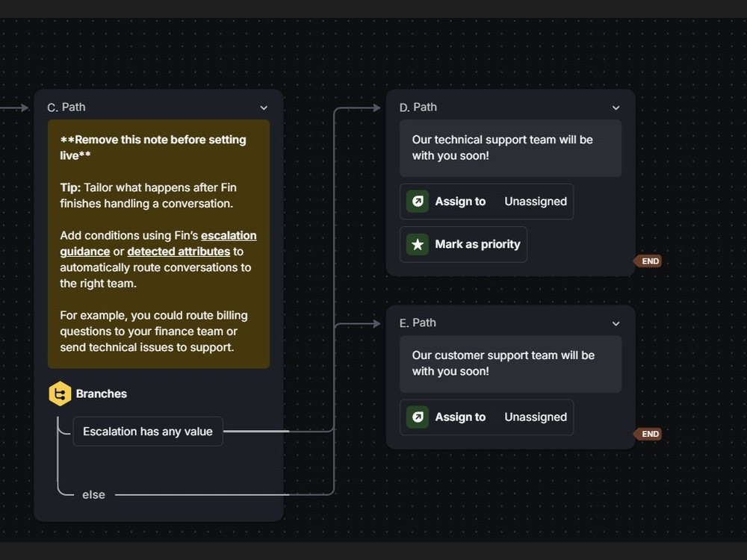Open the detected attributes link
The width and height of the screenshot is (747, 560).
(179, 252)
